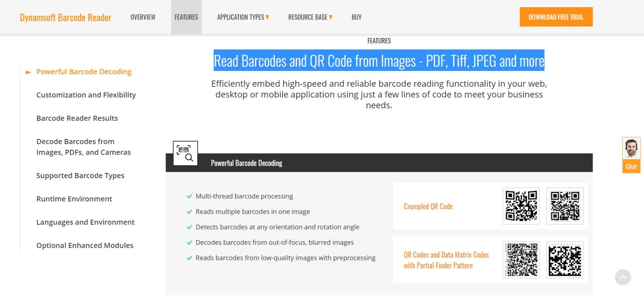The height and width of the screenshot is (296, 644).
Task: Open the Optional Enhanced Modules section
Action: point(85,246)
